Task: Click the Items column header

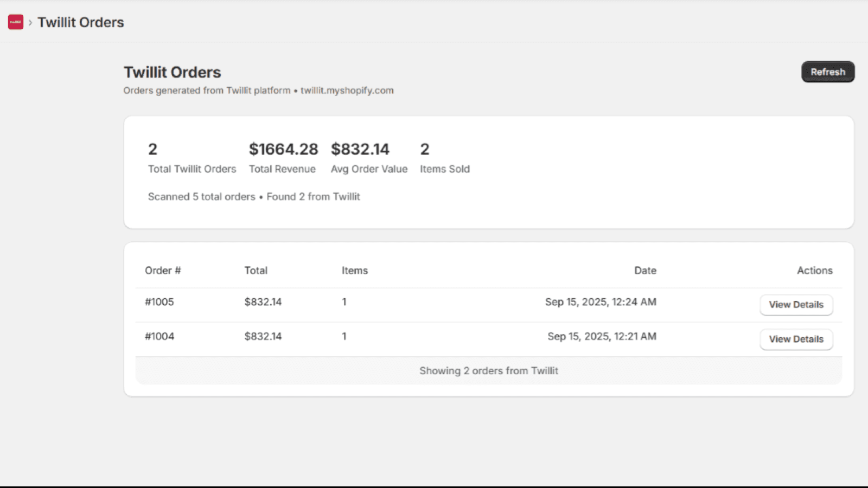Action: (355, 271)
